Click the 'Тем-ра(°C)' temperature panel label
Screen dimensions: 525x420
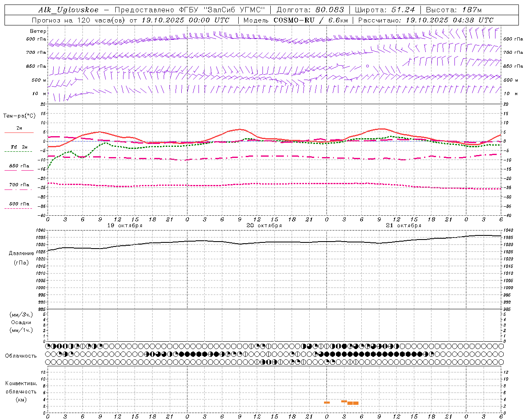tap(19, 116)
